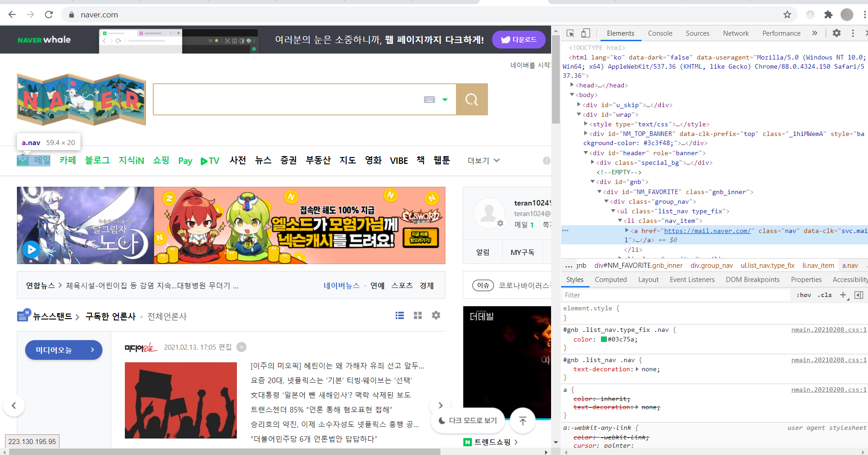
Task: Activate DevTools inspect element picker
Action: (x=570, y=33)
